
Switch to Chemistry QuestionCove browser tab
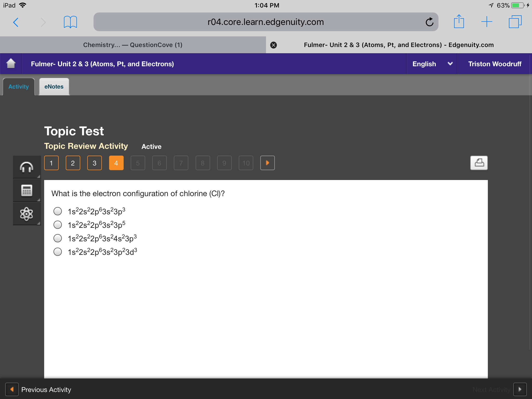(x=133, y=45)
